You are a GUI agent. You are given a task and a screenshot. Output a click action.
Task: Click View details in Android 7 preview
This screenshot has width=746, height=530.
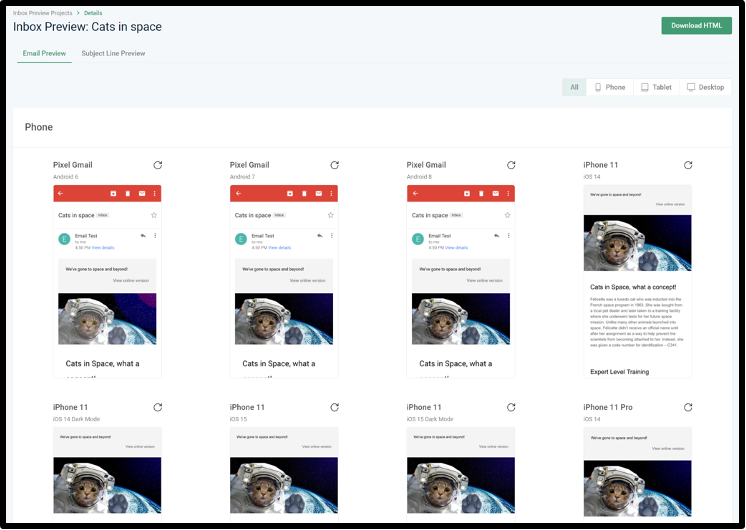click(280, 247)
